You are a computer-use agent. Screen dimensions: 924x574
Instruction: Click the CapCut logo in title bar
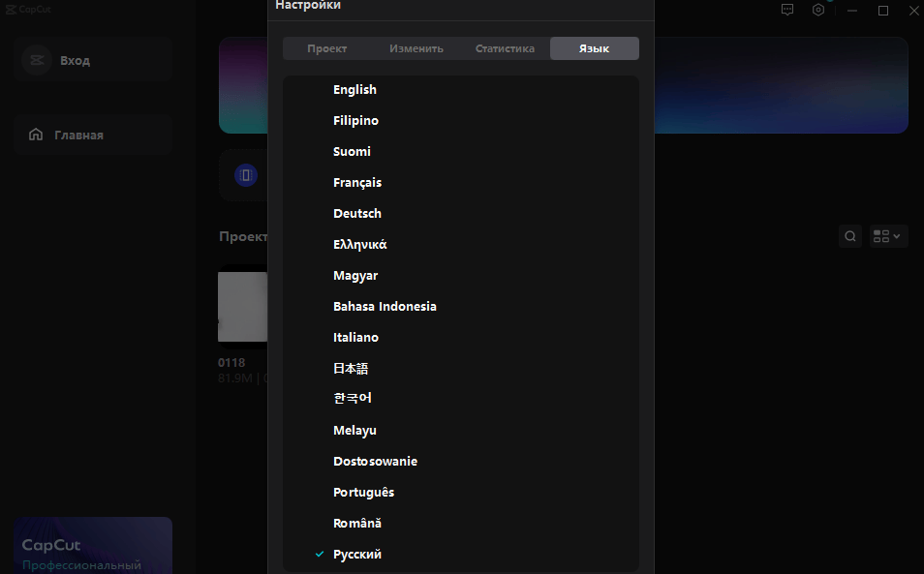click(10, 9)
